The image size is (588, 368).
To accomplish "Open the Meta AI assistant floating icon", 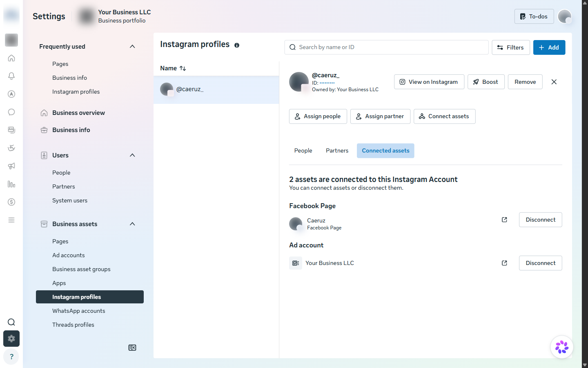I will (562, 347).
